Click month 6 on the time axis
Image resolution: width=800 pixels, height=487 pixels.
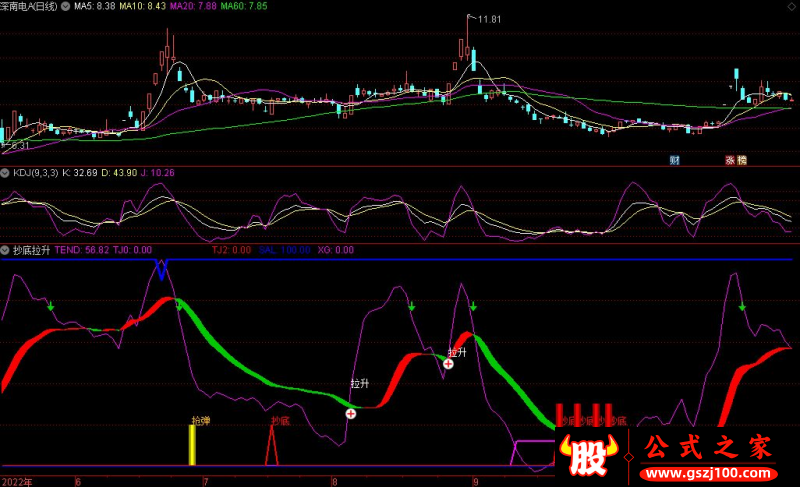pos(78,482)
